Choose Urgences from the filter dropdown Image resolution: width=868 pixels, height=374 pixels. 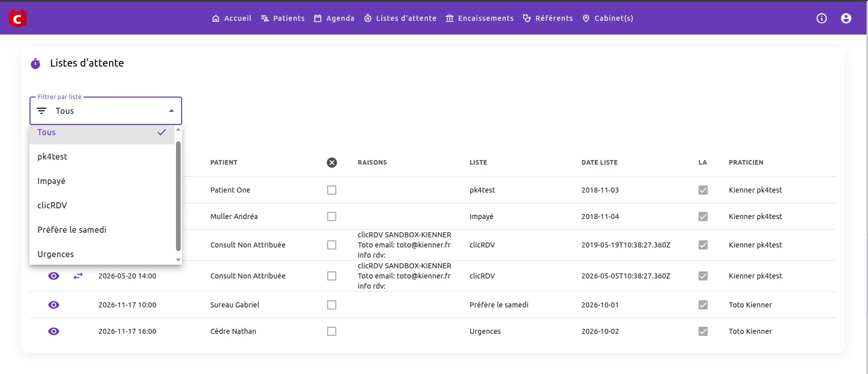[x=102, y=254]
